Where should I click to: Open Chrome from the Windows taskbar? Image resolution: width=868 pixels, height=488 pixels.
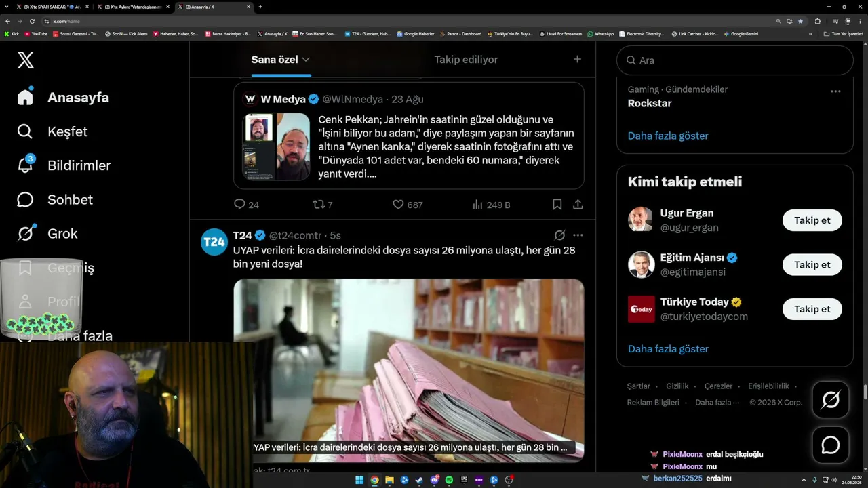point(374,480)
